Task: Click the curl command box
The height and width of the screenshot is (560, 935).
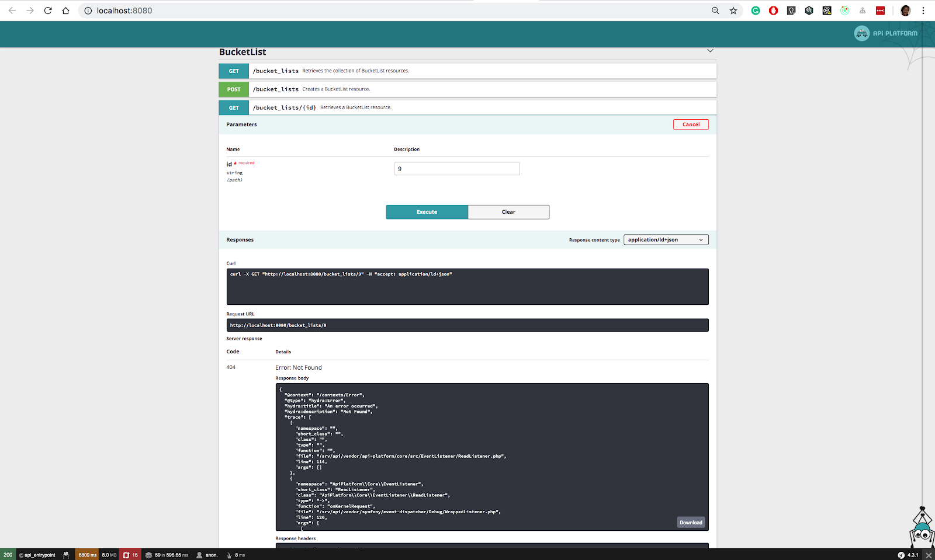Action: 467,287
